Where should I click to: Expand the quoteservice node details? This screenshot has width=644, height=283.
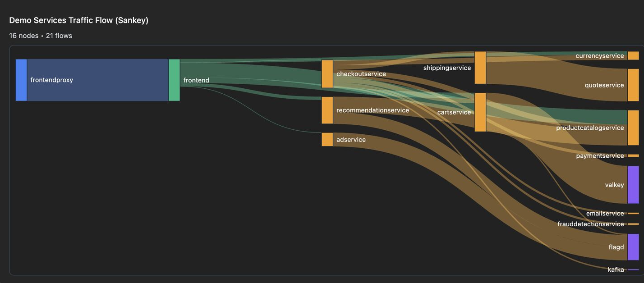click(634, 85)
